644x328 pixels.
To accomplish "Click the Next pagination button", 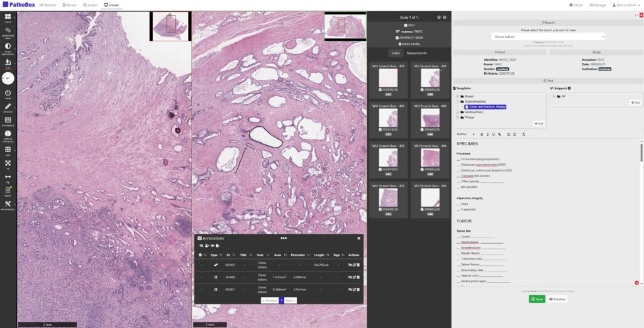I will tap(290, 300).
